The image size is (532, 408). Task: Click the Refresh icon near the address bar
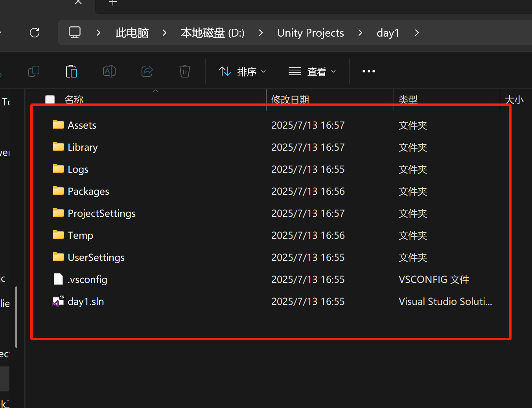point(35,33)
